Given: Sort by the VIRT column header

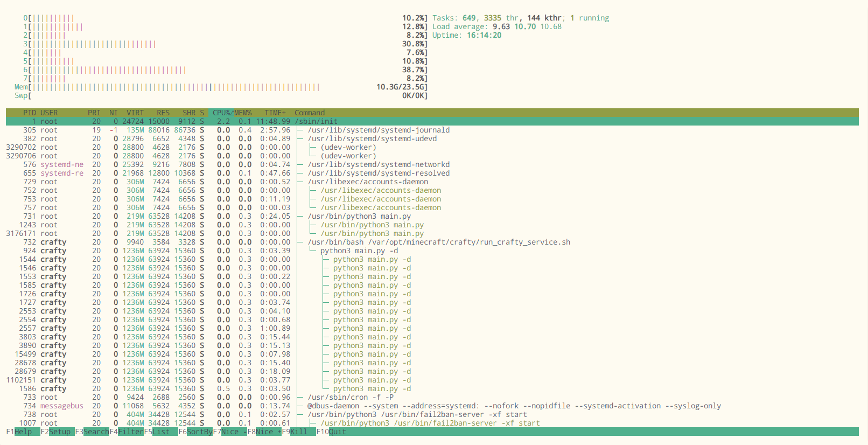Looking at the screenshot, I should (135, 113).
